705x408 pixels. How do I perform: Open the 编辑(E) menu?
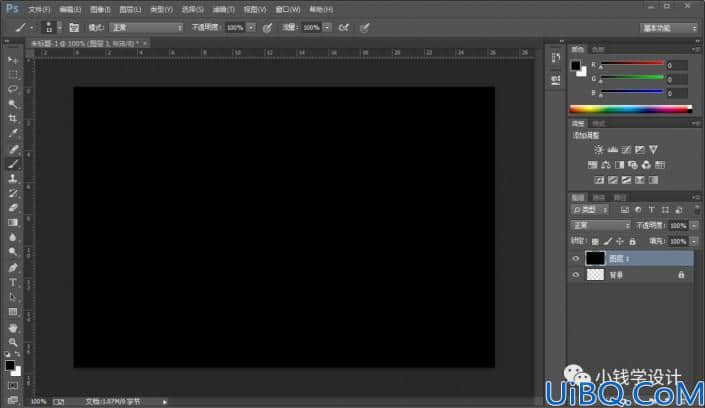click(x=70, y=9)
